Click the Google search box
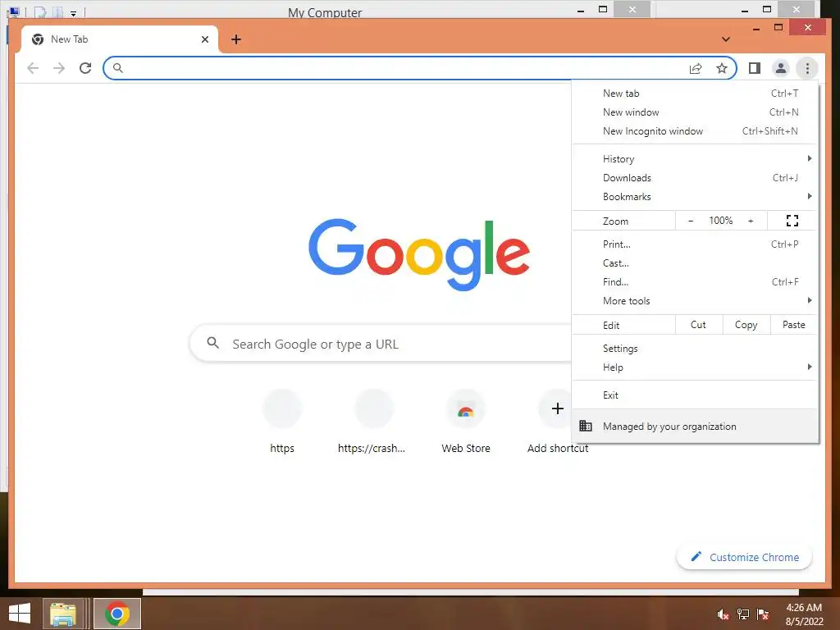840x630 pixels. coord(381,344)
